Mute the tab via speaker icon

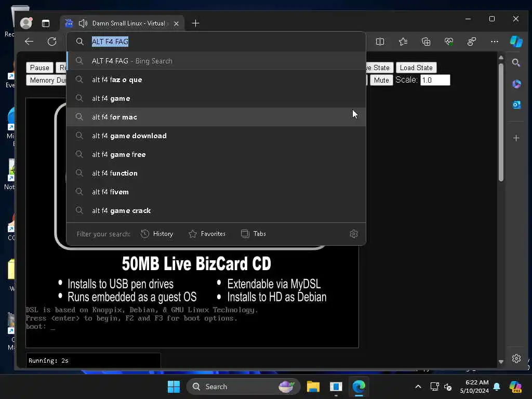click(x=83, y=23)
